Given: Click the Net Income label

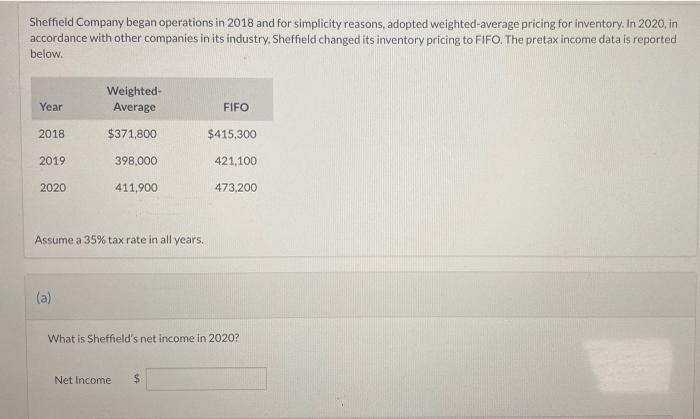Looking at the screenshot, I should pos(83,380).
